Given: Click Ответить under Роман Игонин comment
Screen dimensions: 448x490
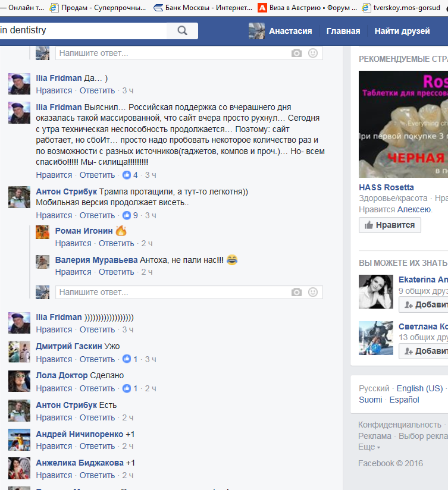Looking at the screenshot, I should point(116,243).
